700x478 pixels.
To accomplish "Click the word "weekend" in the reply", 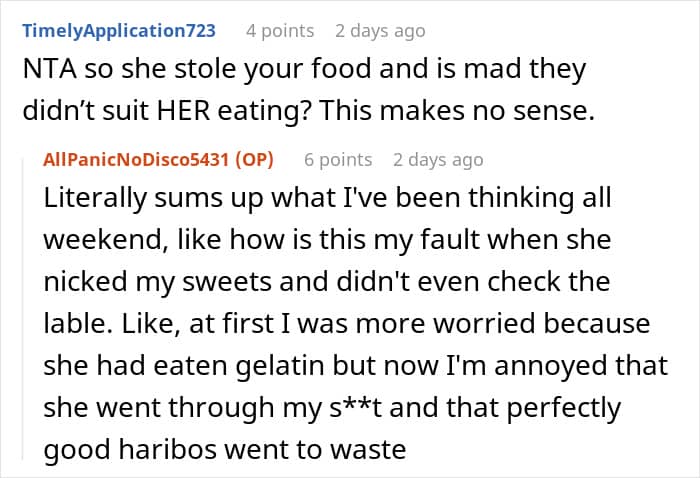I will click(97, 240).
